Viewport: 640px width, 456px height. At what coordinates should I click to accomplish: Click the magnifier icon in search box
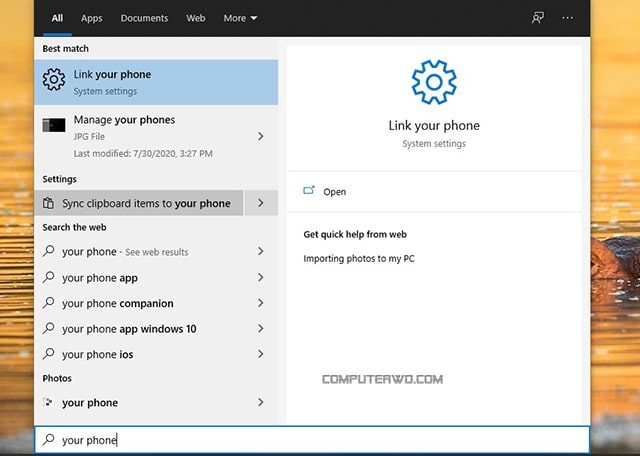click(49, 439)
